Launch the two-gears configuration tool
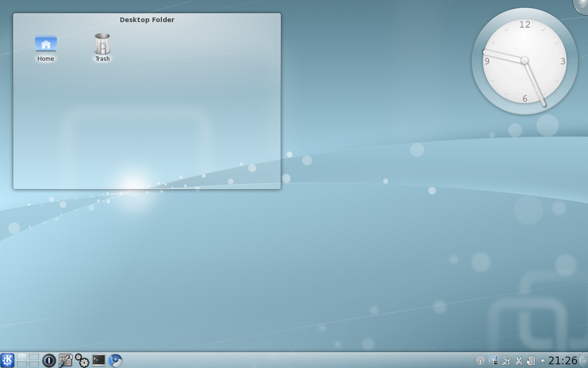 (82, 360)
